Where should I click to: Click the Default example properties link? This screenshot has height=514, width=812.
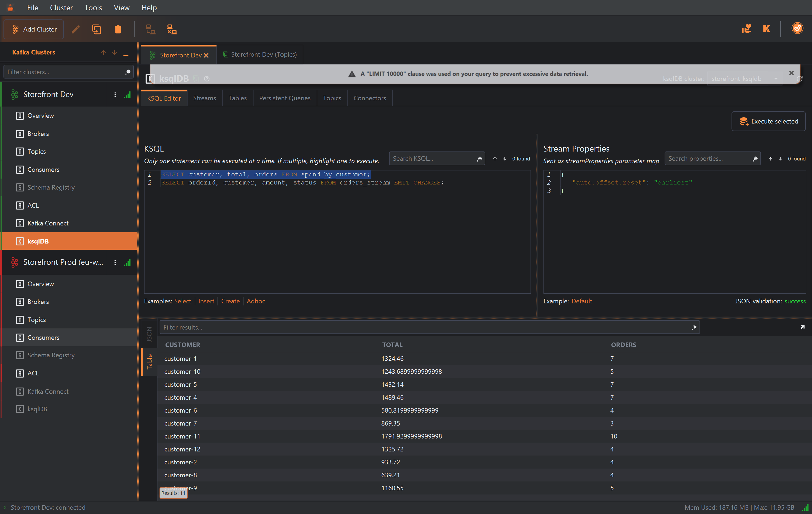tap(582, 301)
